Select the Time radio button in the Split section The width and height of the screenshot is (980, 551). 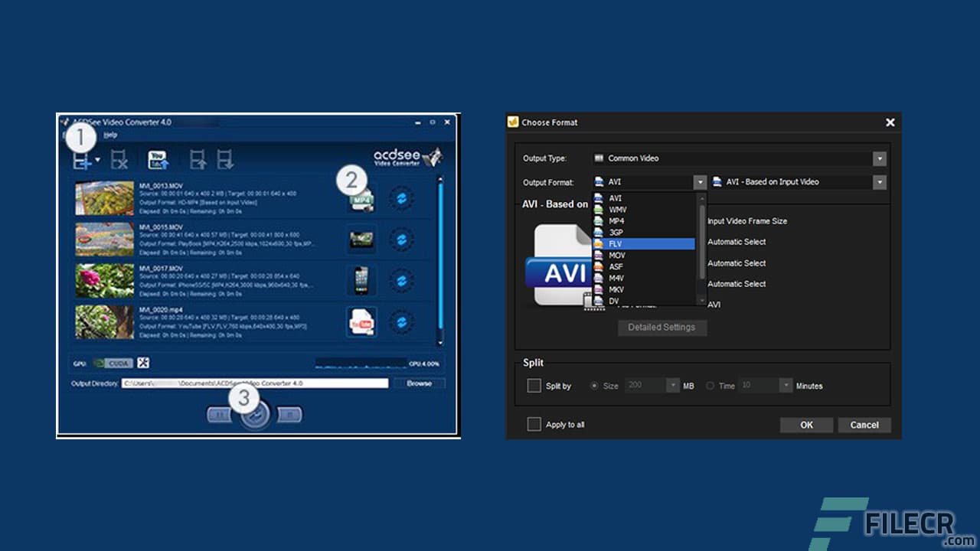[710, 386]
